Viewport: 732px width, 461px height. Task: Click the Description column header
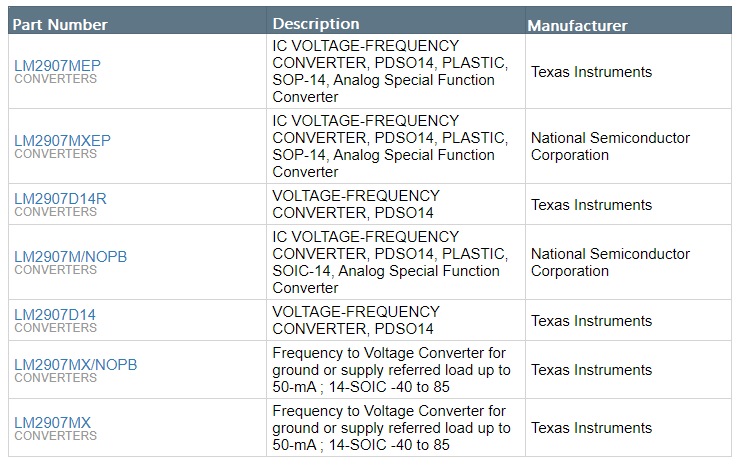click(316, 23)
